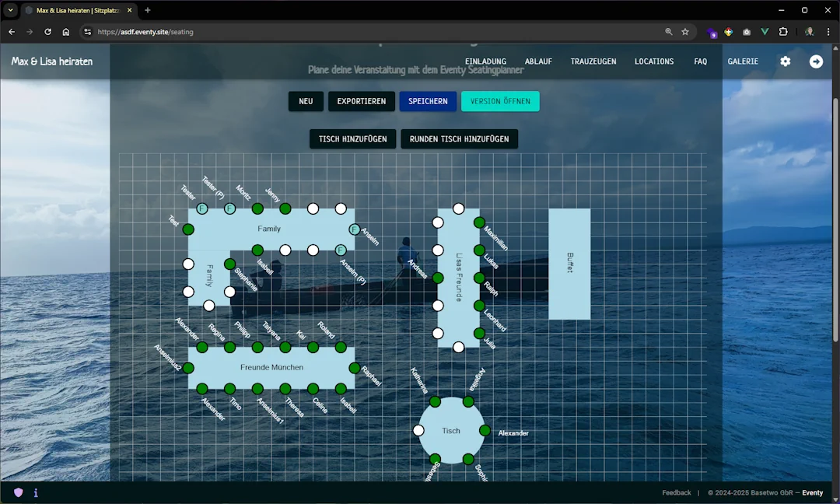Open the Chrome three-dot menu

point(828,32)
